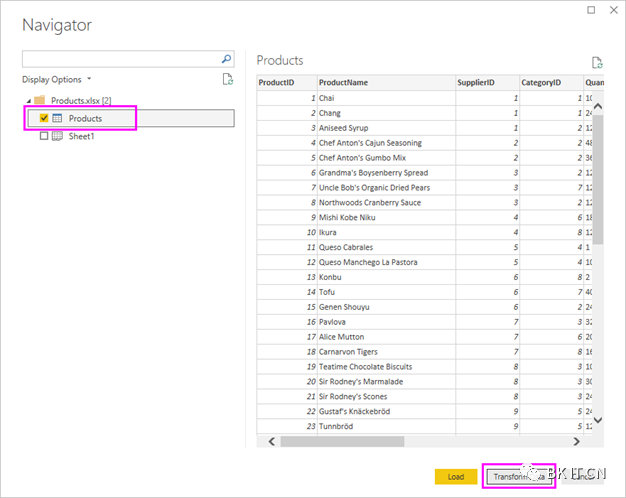Click the preview scroll down arrow
Image resolution: width=626 pixels, height=498 pixels.
point(598,420)
